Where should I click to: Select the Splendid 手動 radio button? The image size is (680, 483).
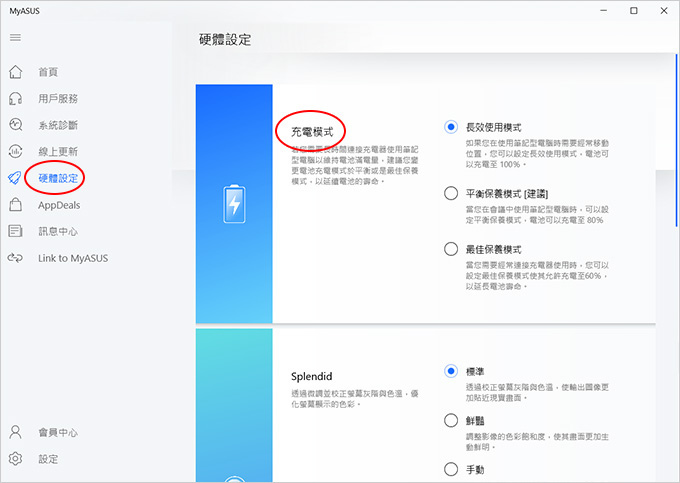click(x=451, y=469)
